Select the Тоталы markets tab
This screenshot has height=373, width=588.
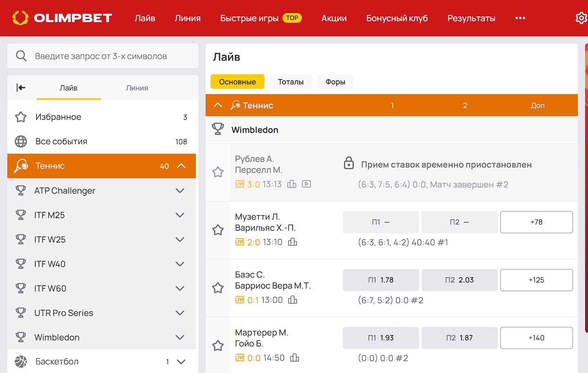tap(291, 82)
